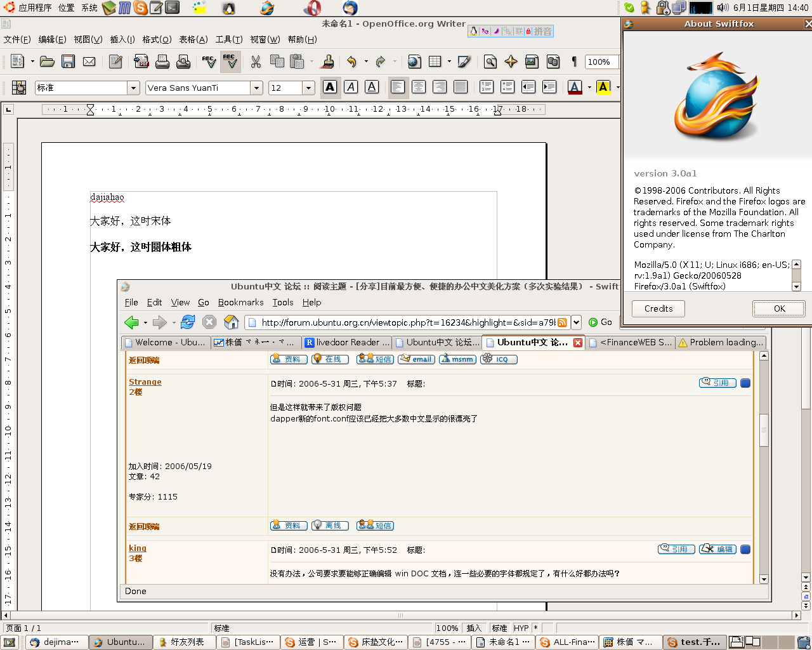Cut the selection with scissors icon

(256, 62)
